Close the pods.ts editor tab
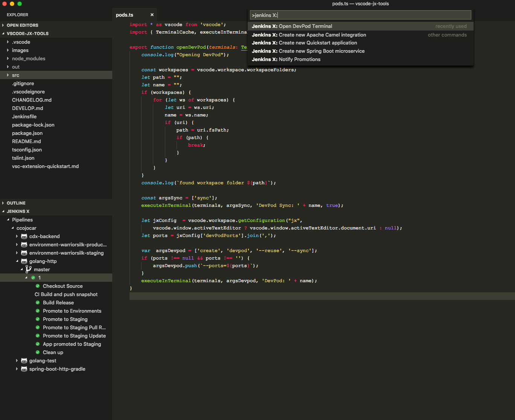This screenshot has width=515, height=420. click(x=152, y=15)
